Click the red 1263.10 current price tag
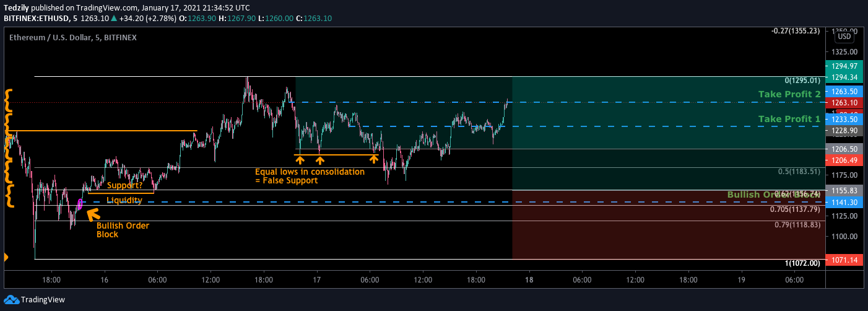 coord(844,103)
